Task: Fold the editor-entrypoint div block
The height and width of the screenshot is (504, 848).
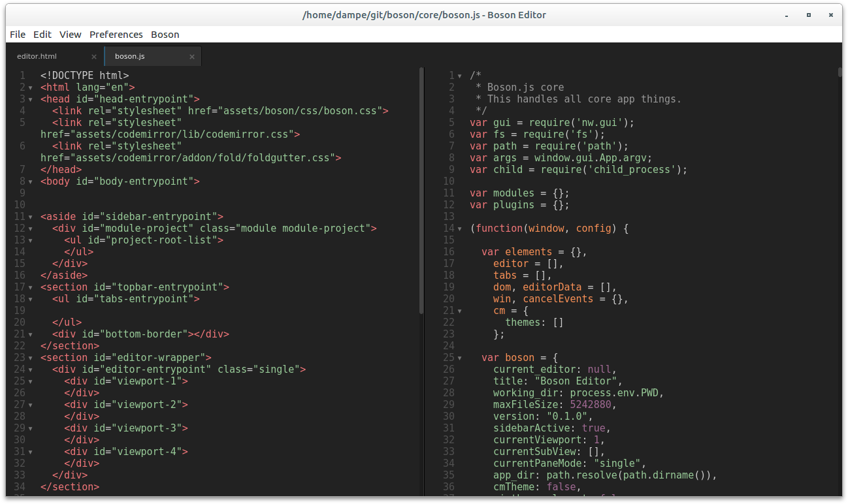Action: click(30, 370)
